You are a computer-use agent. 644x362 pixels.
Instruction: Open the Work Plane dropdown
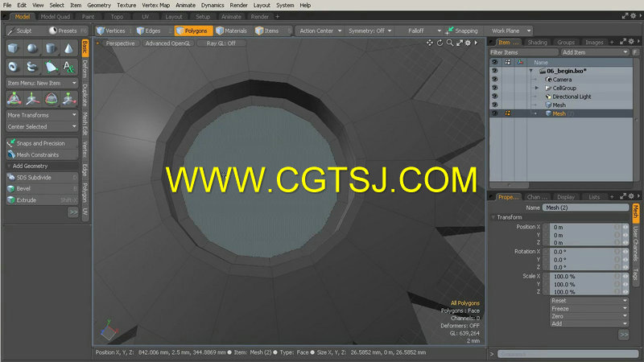point(510,31)
